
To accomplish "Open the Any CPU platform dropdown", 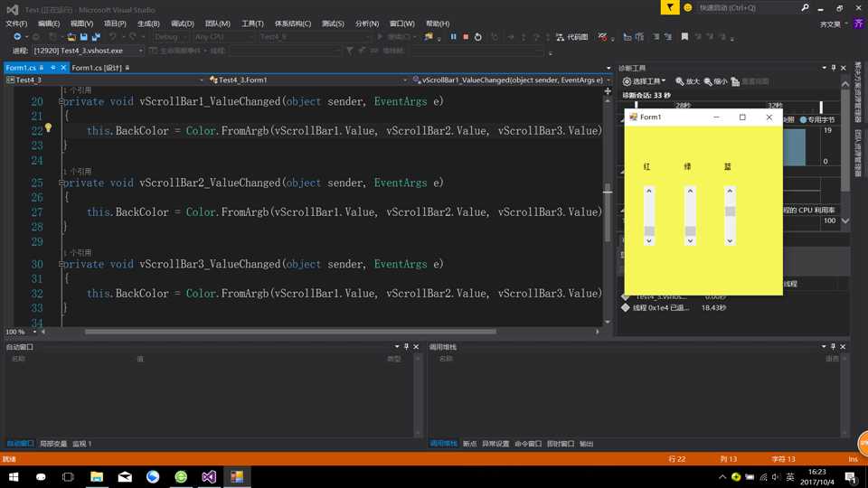I will (x=223, y=36).
